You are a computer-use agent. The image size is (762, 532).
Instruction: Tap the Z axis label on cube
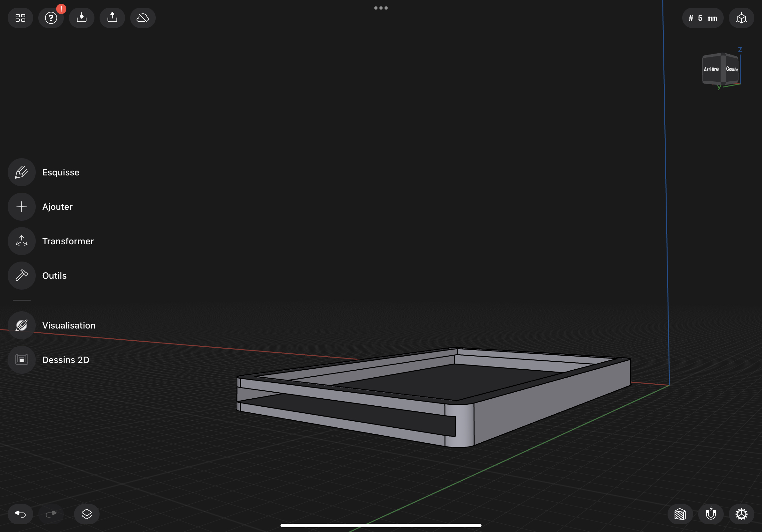[740, 50]
